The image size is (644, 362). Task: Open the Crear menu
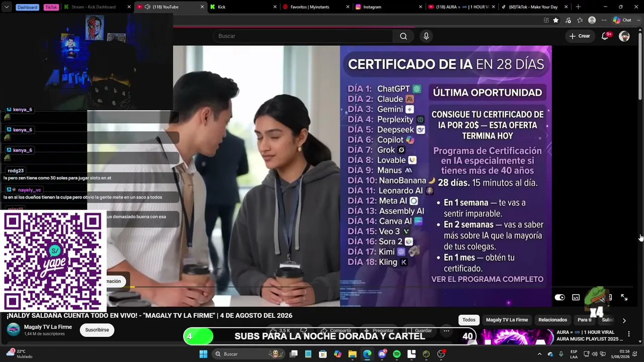pos(580,36)
